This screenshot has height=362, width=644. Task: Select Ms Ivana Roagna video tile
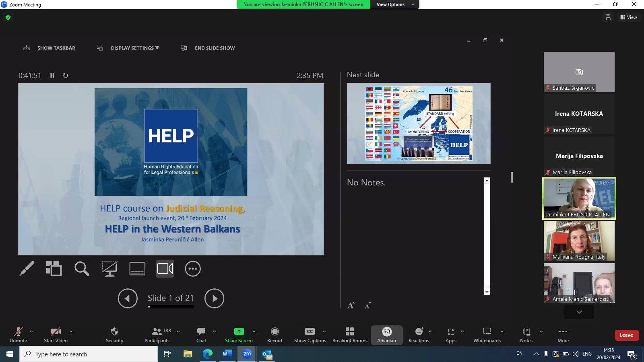[x=579, y=241]
